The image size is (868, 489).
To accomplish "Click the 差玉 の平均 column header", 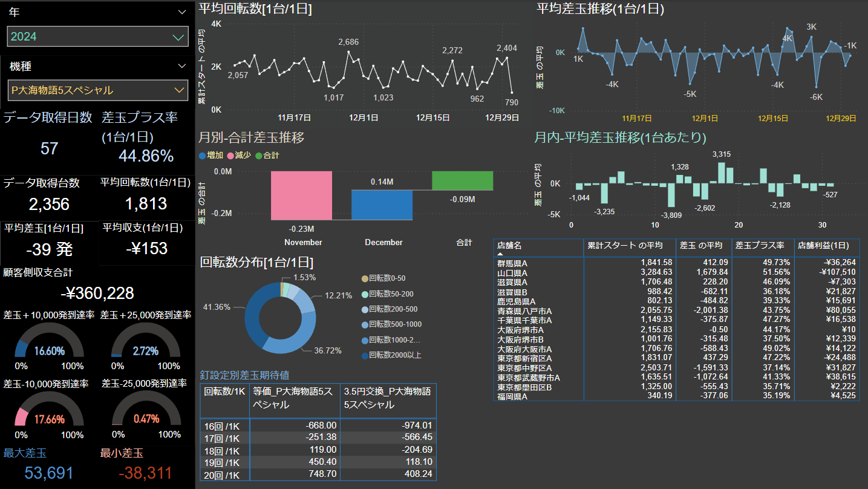I will (701, 245).
